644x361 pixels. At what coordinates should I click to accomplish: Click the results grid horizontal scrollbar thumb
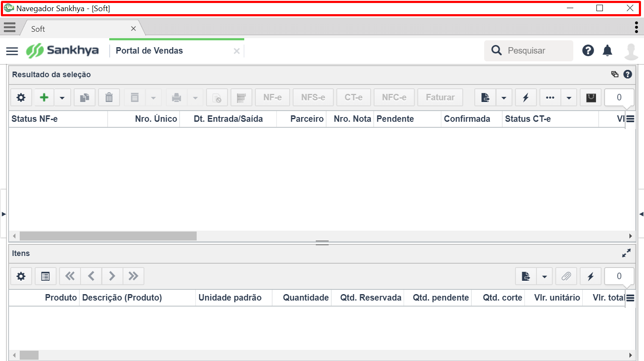click(x=108, y=236)
